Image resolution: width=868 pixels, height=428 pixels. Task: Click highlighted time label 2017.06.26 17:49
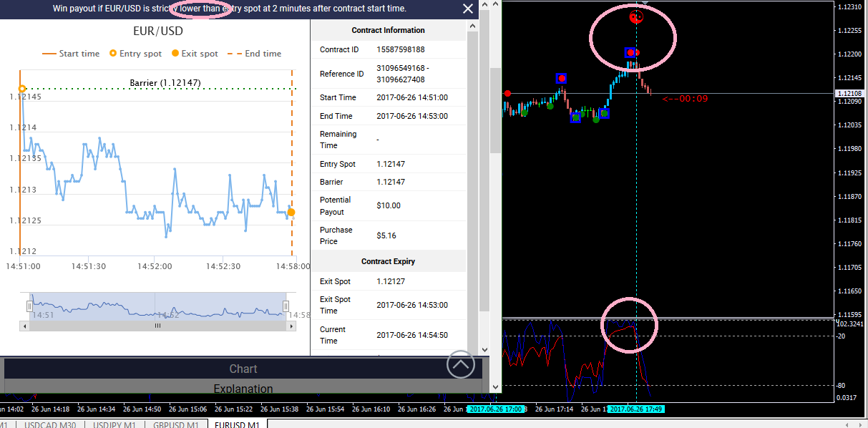[637, 409]
